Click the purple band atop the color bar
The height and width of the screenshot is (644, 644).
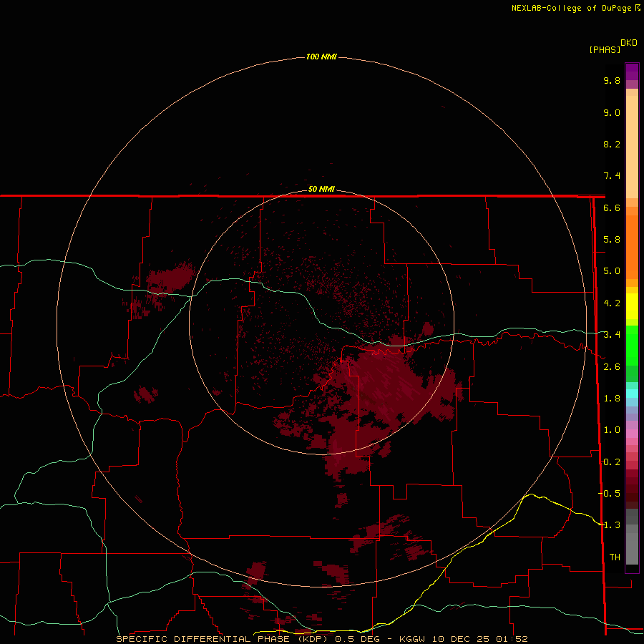[x=632, y=72]
